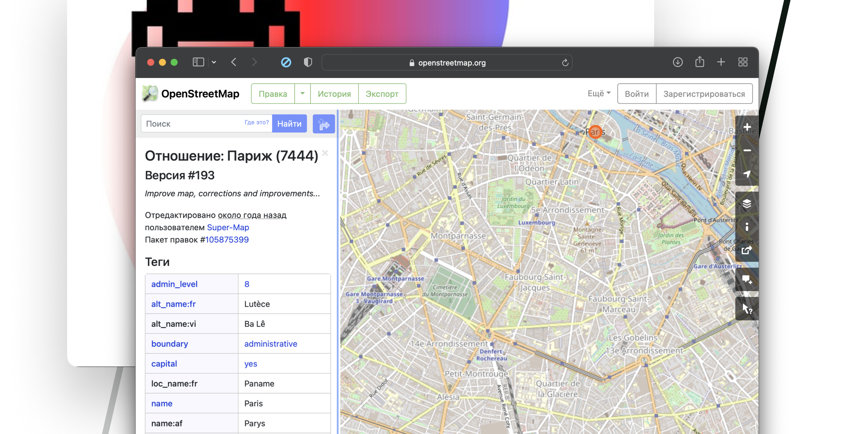Image resolution: width=868 pixels, height=434 pixels.
Task: Open directions with blue arrow button
Action: (x=324, y=124)
